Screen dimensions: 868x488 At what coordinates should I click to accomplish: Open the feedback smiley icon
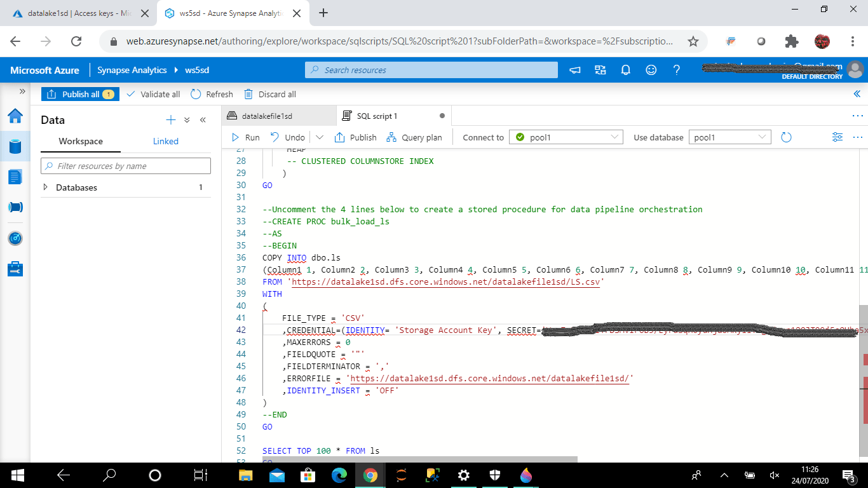(x=651, y=70)
